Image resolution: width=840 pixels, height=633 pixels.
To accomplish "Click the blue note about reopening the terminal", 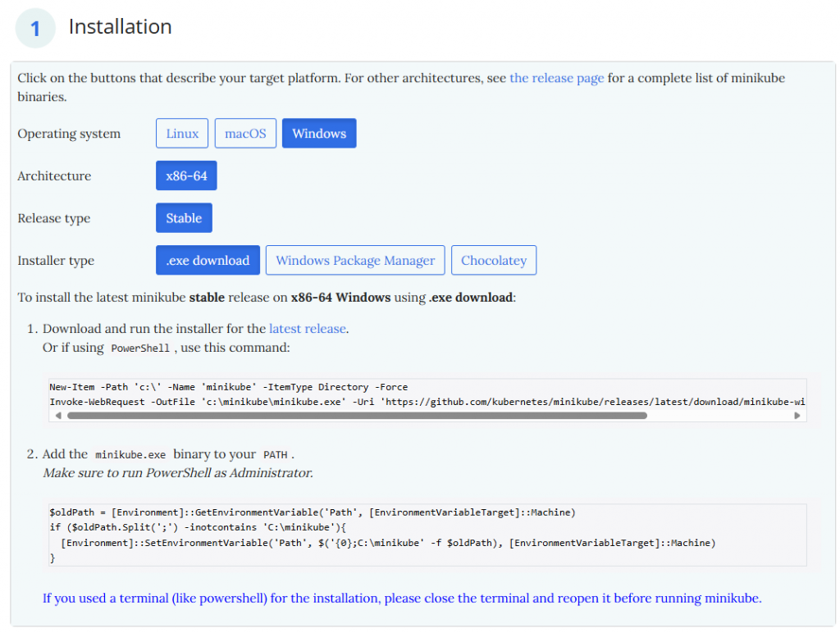I will [x=402, y=599].
